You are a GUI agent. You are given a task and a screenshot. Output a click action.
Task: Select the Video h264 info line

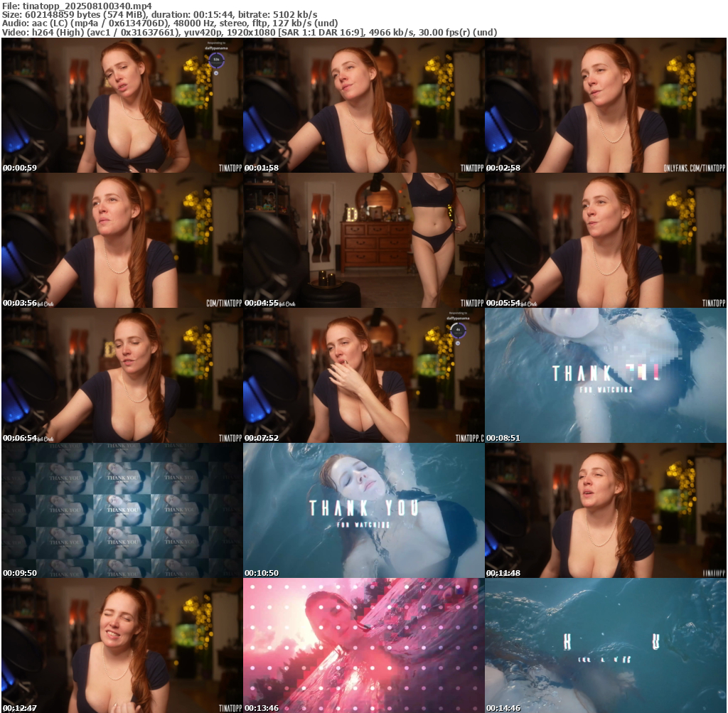coord(250,33)
